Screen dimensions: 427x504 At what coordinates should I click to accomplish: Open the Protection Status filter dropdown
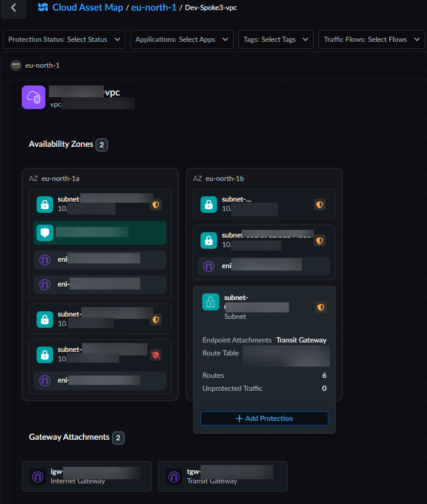pos(64,39)
